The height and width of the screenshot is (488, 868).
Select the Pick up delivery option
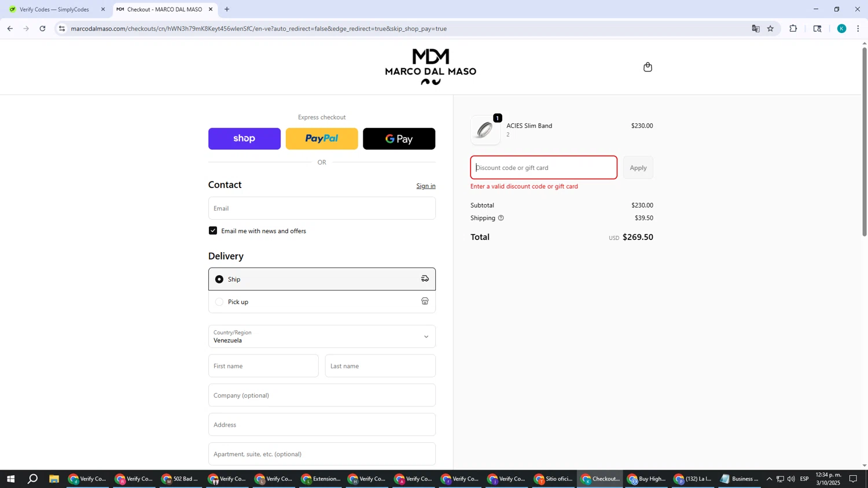pos(322,302)
